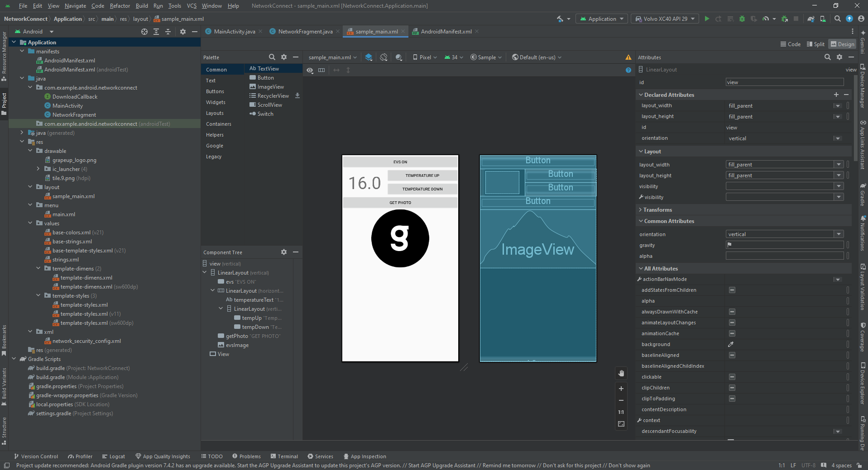
Task: Collapse the Declared Attributes section
Action: [641, 95]
